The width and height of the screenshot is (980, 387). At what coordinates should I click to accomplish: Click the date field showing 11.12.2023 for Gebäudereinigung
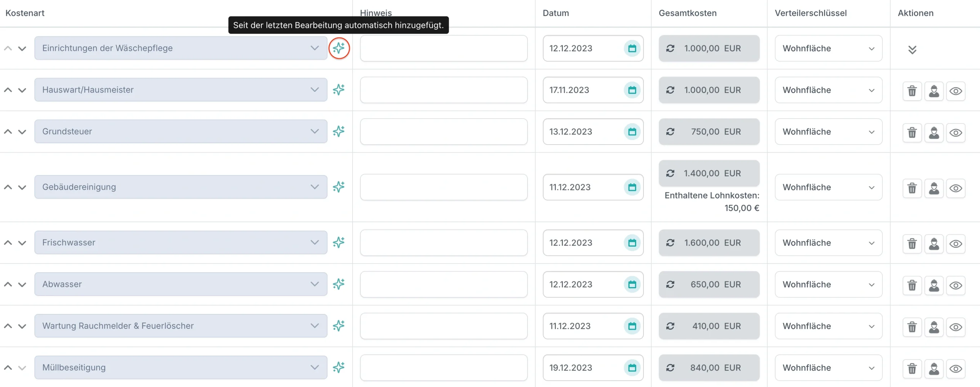[593, 187]
